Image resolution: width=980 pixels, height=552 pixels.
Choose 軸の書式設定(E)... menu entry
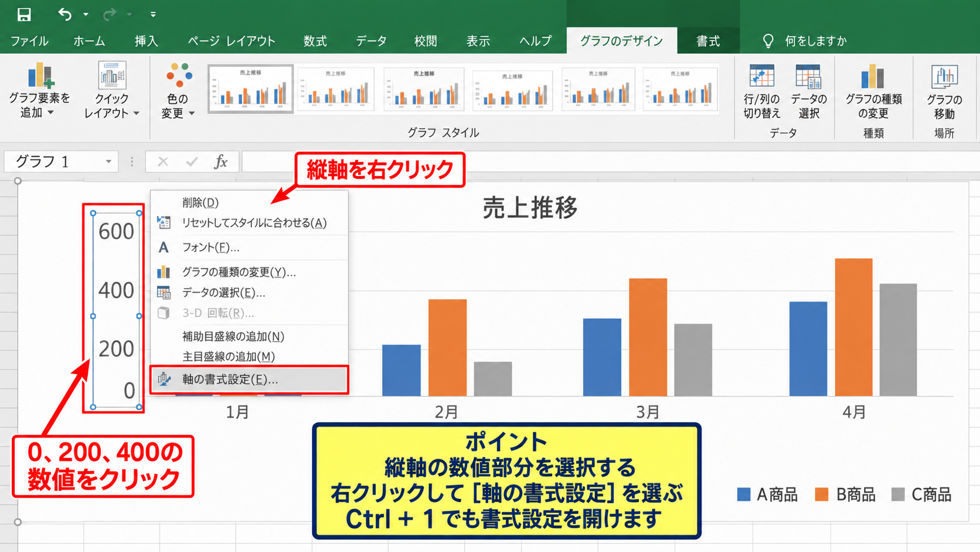249,380
